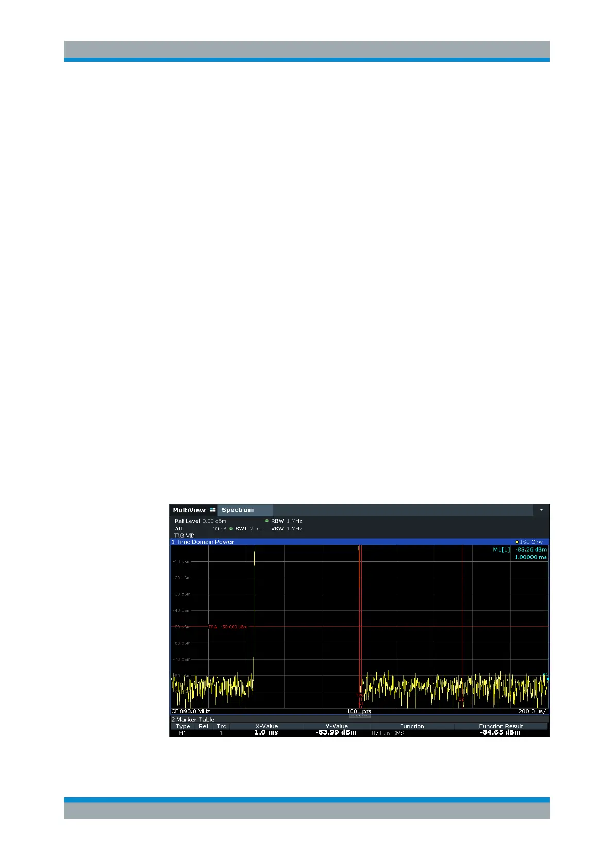
Task: Select the 200.0 µs/ time scale label
Action: coord(532,711)
